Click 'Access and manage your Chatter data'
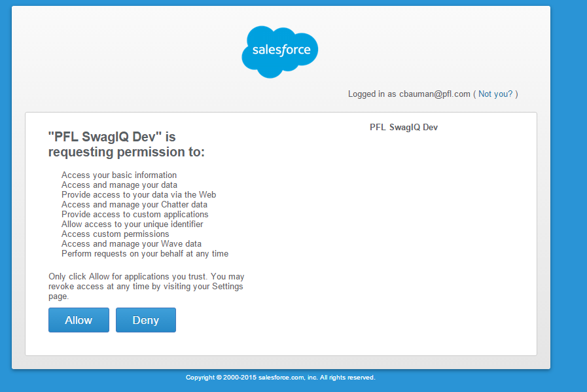The width and height of the screenshot is (587, 392). click(134, 204)
